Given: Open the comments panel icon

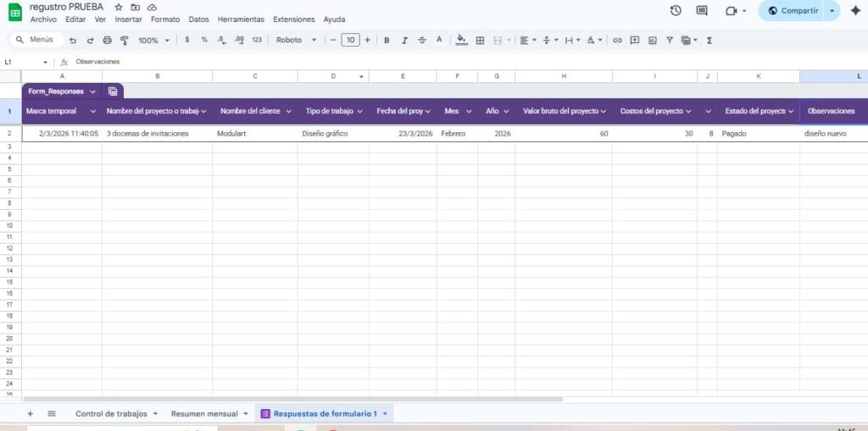Looking at the screenshot, I should [x=702, y=11].
